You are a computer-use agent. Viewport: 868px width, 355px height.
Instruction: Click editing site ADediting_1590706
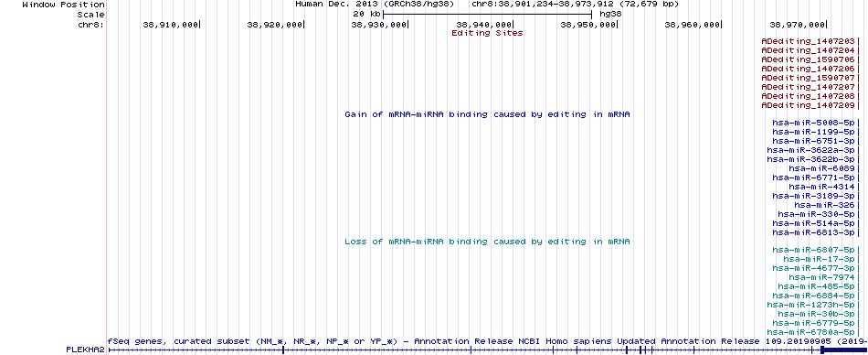point(809,59)
